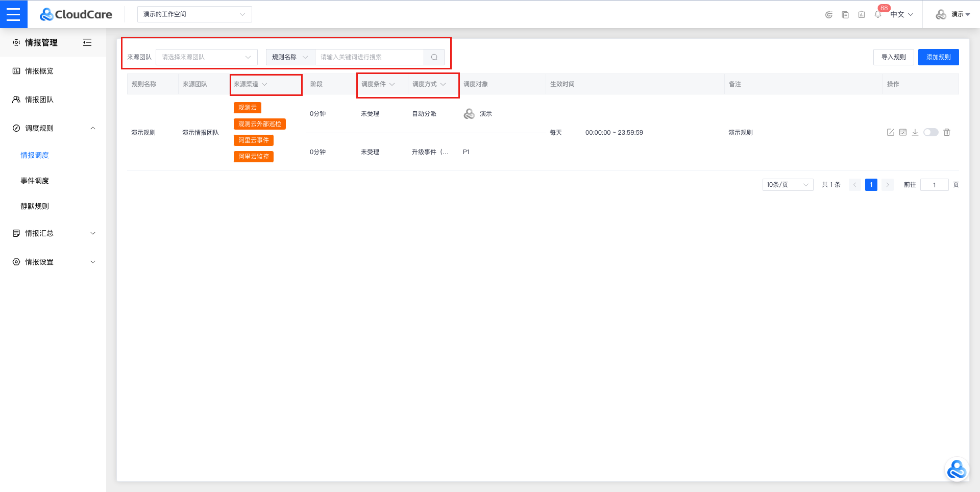The image size is (980, 492).
Task: Click the edit icon for 演示规则
Action: point(890,132)
